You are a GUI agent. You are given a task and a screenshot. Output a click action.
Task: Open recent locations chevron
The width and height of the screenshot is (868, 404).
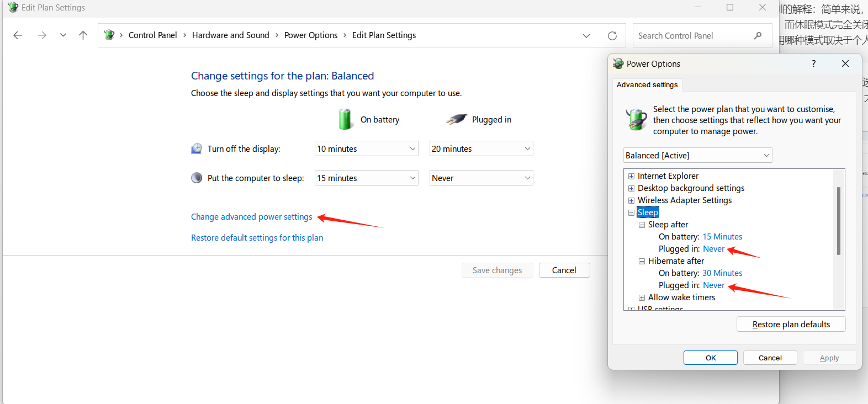[x=63, y=35]
